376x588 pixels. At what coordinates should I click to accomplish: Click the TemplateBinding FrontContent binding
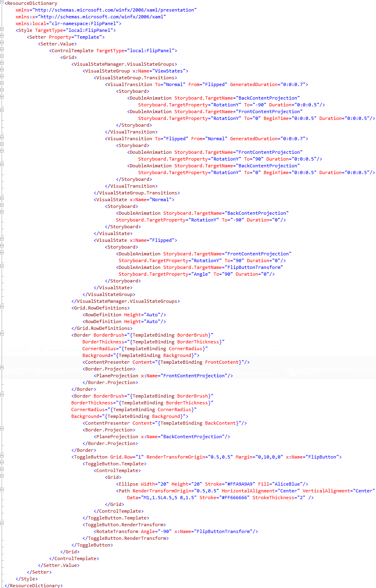(x=201, y=362)
